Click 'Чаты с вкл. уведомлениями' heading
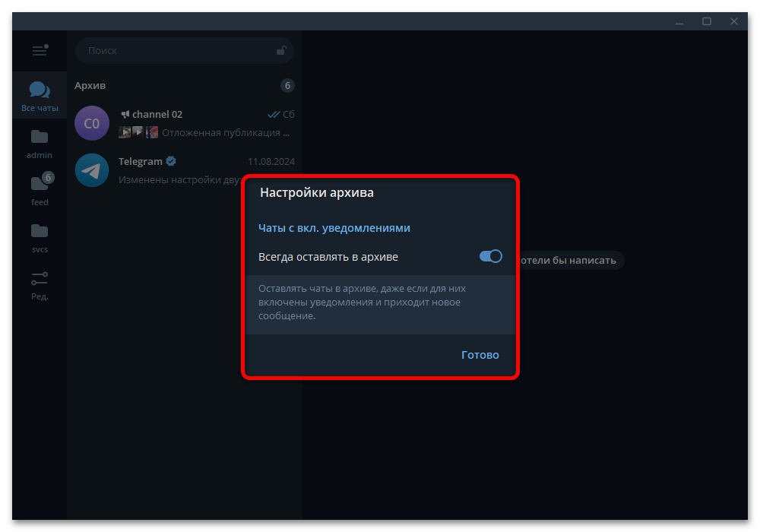The image size is (760, 532). coord(334,228)
